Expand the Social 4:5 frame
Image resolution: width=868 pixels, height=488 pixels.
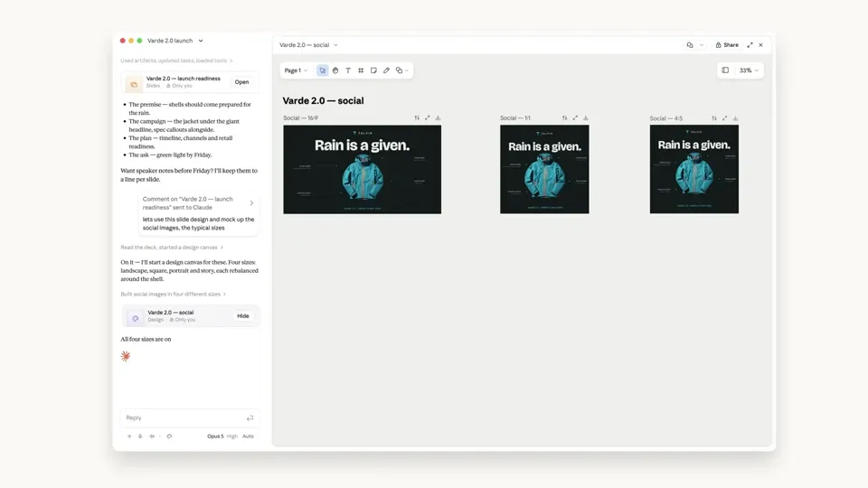pos(724,118)
